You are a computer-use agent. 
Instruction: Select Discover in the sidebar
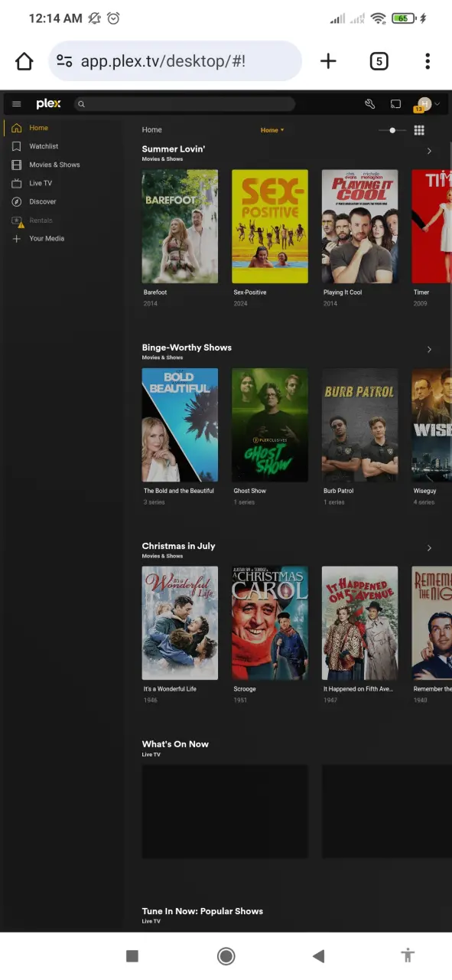tap(43, 201)
